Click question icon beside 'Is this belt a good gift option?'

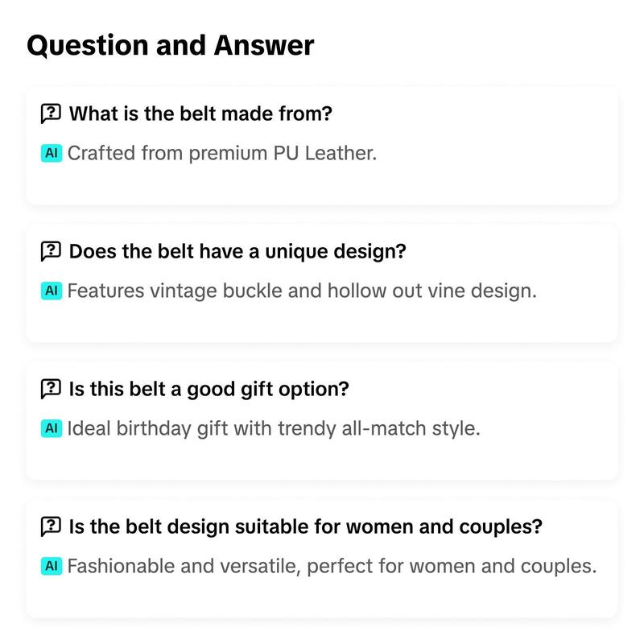pyautogui.click(x=51, y=389)
